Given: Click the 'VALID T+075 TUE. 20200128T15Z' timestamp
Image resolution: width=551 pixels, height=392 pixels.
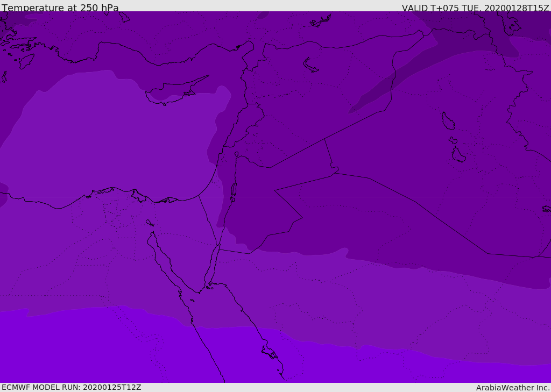Looking at the screenshot, I should click(476, 8).
